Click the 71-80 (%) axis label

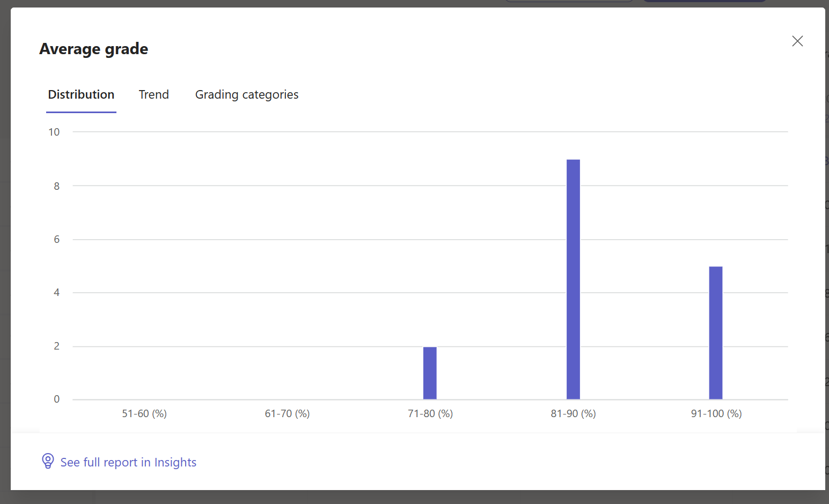430,413
